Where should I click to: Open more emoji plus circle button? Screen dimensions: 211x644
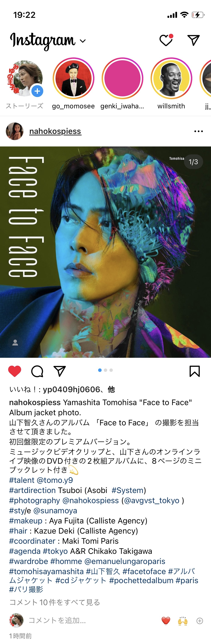click(x=200, y=621)
